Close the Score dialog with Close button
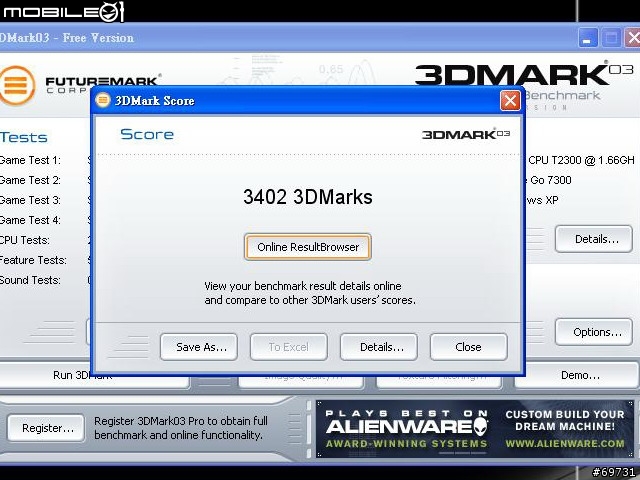Viewport: 640px width, 480px height. point(469,347)
